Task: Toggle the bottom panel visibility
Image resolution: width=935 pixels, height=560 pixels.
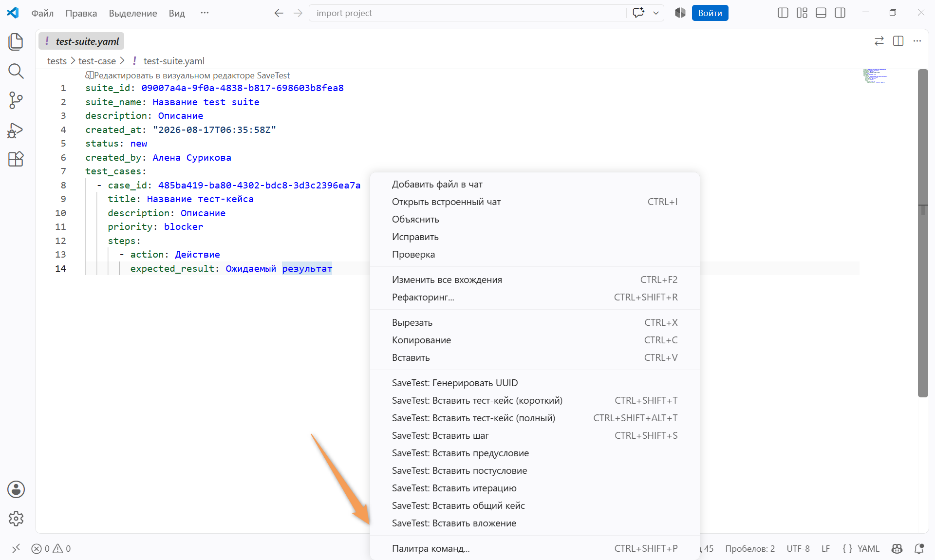Action: [821, 13]
